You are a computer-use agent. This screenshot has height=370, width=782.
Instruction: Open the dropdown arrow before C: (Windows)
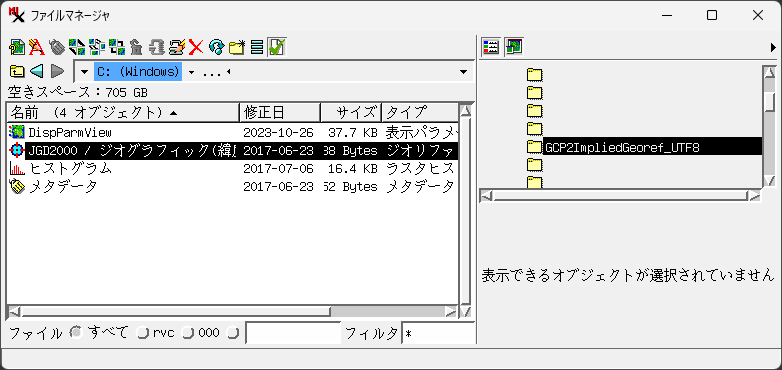(x=84, y=72)
